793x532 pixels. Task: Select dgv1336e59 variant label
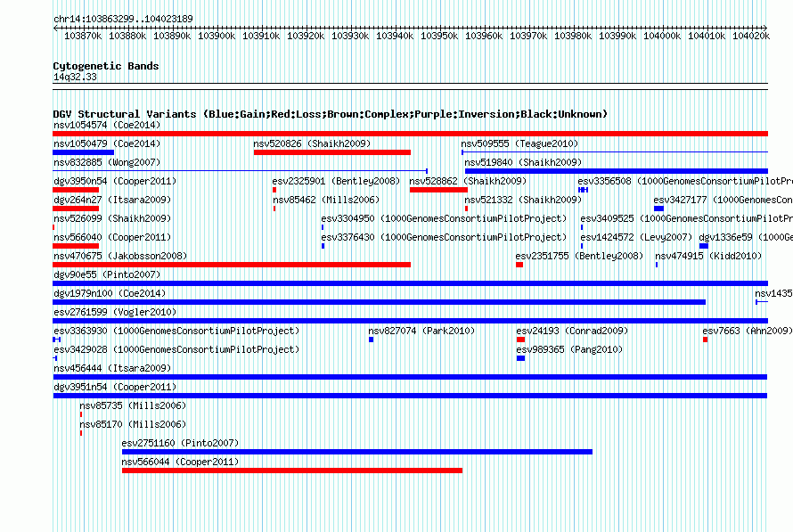click(746, 237)
